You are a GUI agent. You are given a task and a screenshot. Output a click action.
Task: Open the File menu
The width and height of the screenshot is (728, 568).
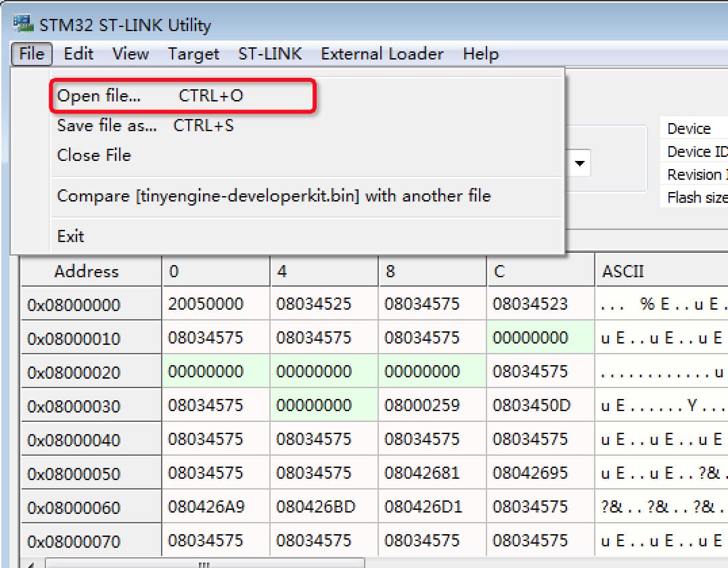tap(32, 54)
